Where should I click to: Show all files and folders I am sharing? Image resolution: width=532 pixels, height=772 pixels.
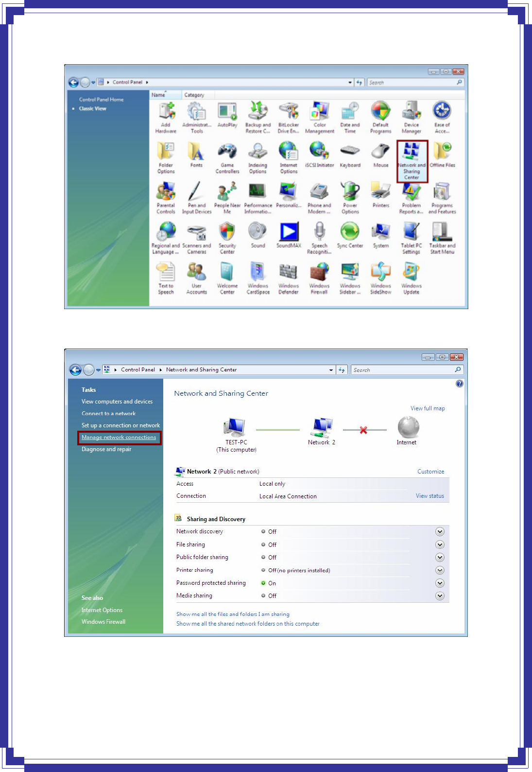click(x=233, y=614)
